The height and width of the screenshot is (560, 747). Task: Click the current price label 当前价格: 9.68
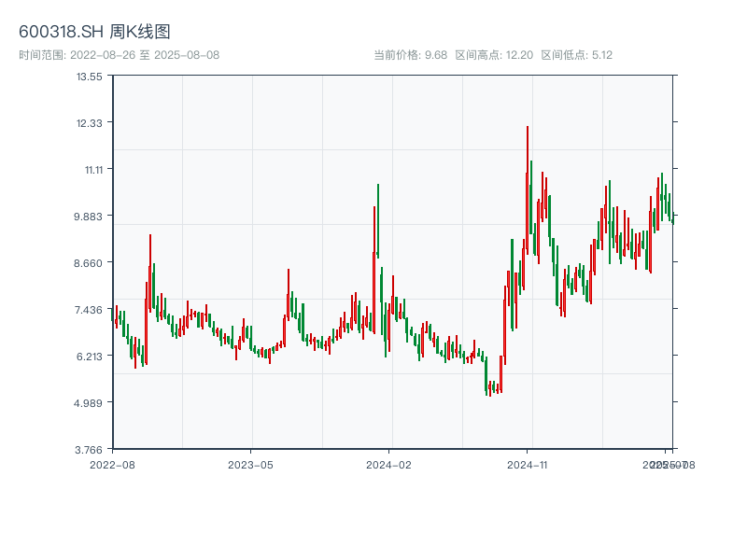point(410,55)
